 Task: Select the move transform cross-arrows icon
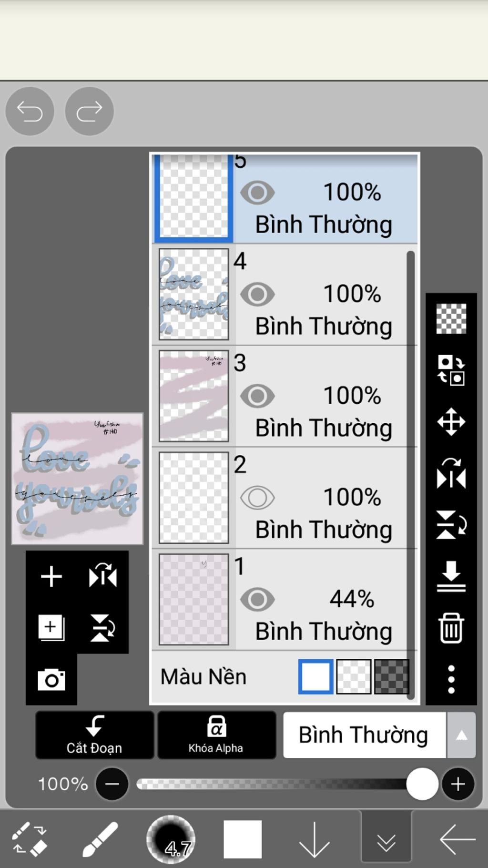tap(451, 422)
